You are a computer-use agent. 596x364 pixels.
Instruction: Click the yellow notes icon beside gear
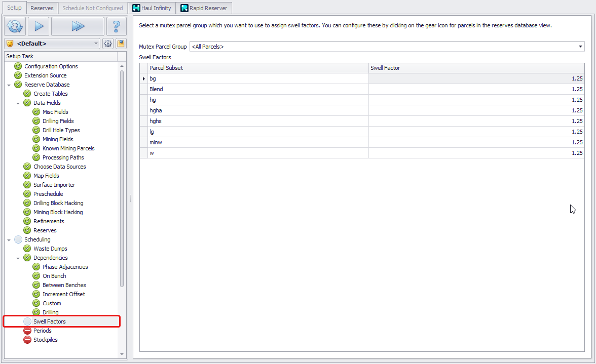tap(121, 44)
